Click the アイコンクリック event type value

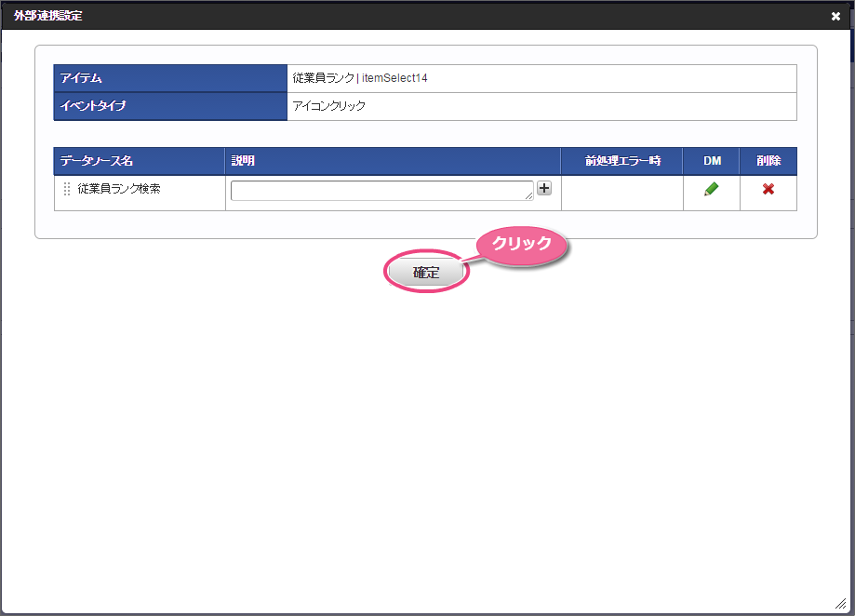tap(328, 106)
